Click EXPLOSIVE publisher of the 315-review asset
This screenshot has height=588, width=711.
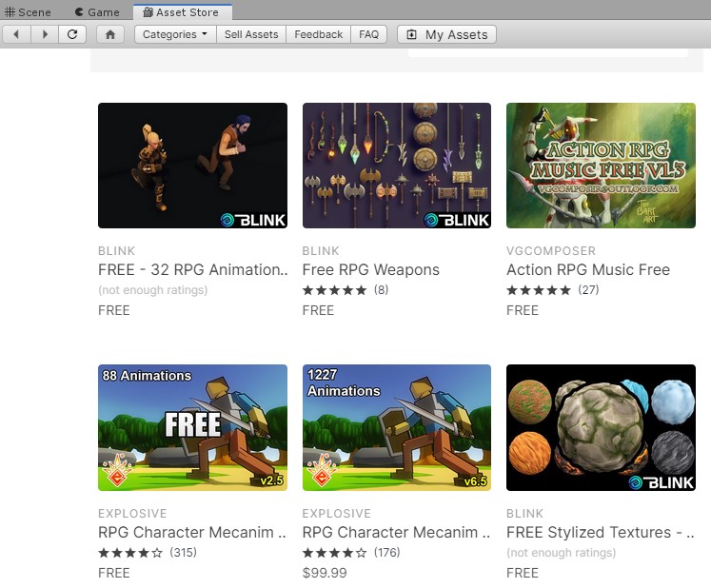click(132, 513)
